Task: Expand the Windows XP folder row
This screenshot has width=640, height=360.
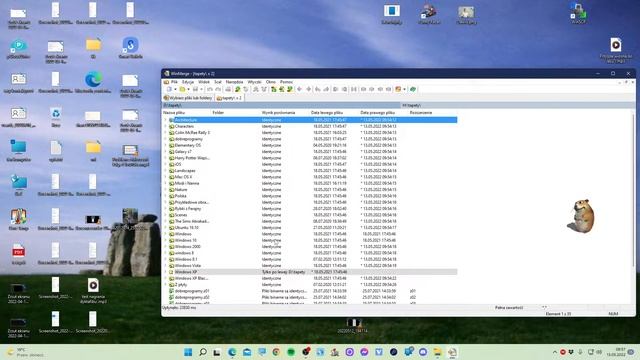Action: point(166,272)
